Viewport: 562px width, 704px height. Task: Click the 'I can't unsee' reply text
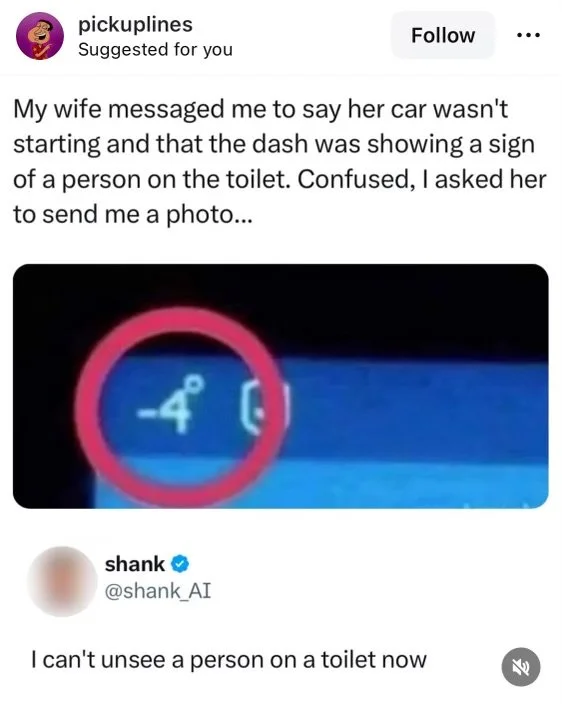229,660
